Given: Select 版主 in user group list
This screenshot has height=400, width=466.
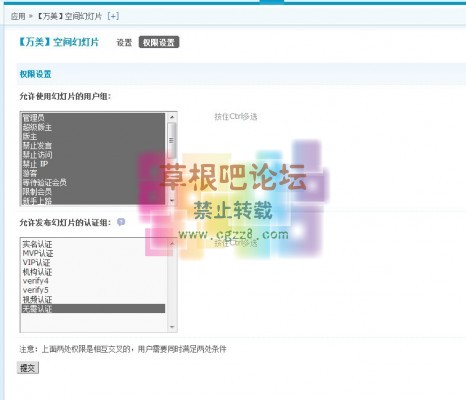Looking at the screenshot, I should coord(93,136).
